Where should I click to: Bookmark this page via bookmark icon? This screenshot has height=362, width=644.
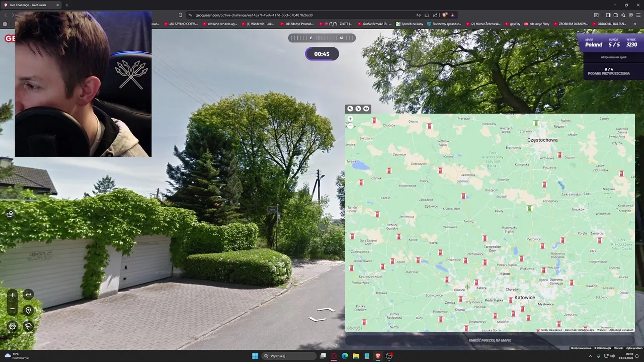181,15
